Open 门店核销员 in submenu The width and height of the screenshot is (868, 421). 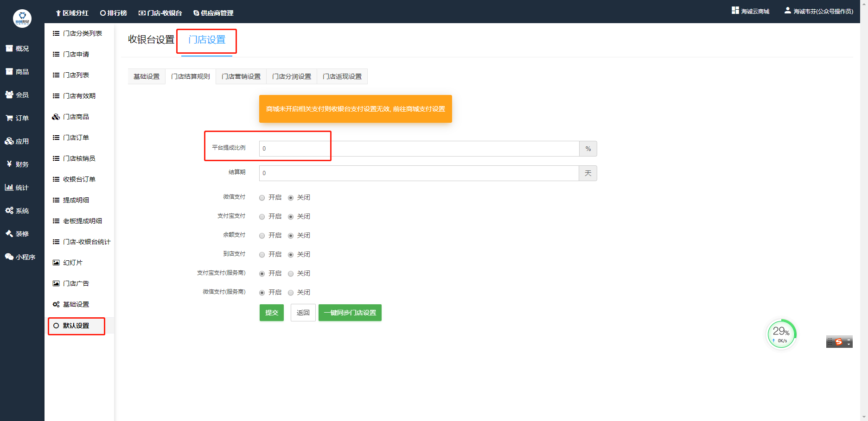pos(79,158)
